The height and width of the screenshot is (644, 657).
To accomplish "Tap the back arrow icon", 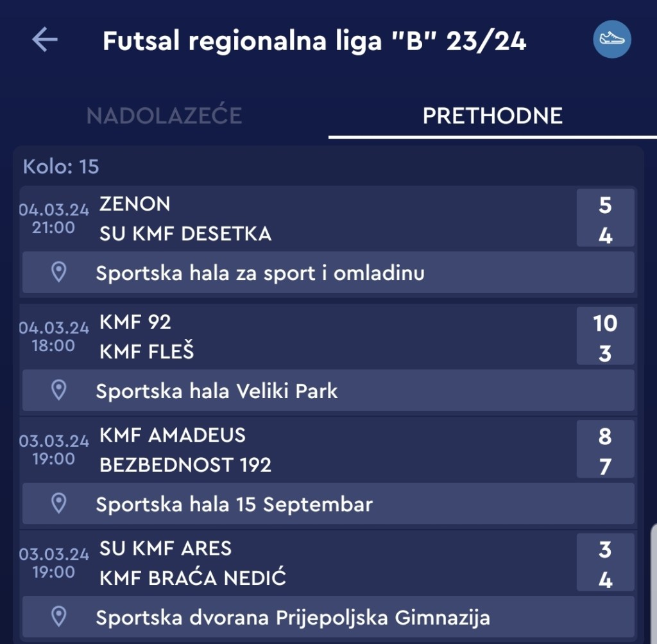I will point(45,40).
